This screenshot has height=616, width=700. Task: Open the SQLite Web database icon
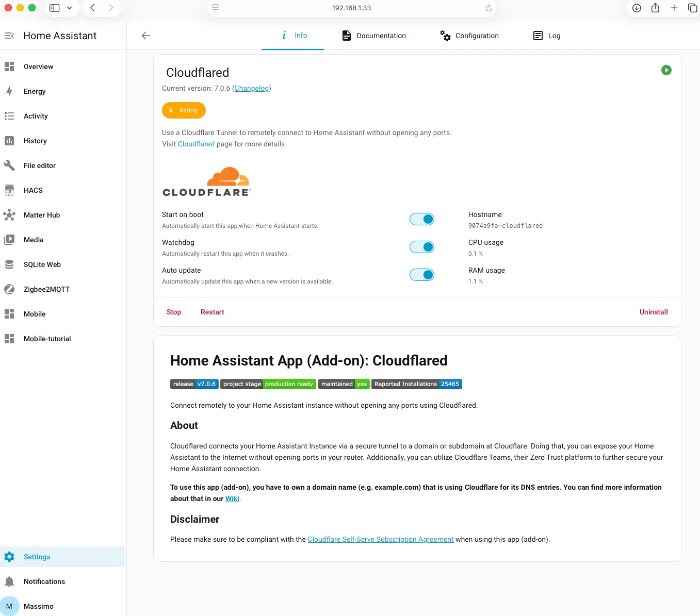click(9, 264)
